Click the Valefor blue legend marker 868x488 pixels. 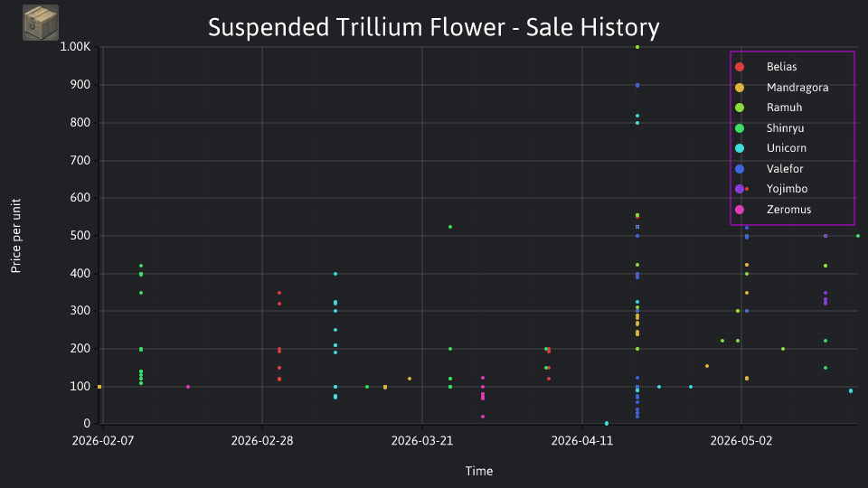tap(740, 169)
